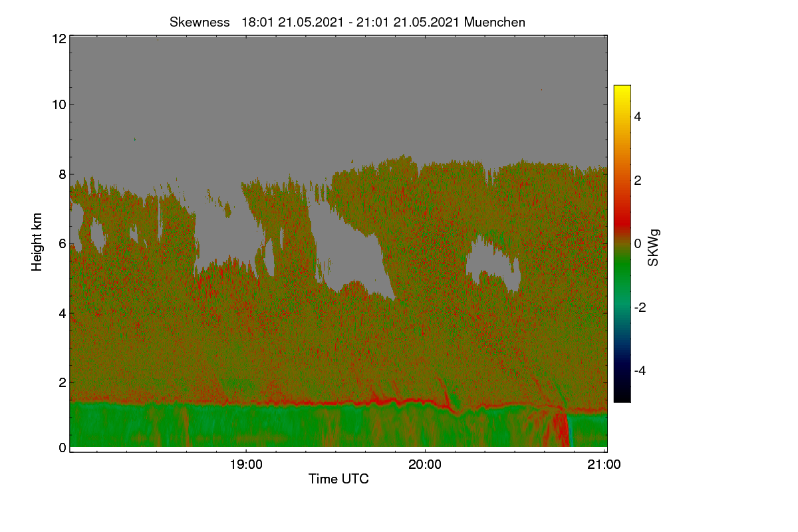Click the colorbar tick label 0
The image size is (798, 532).
pos(637,243)
